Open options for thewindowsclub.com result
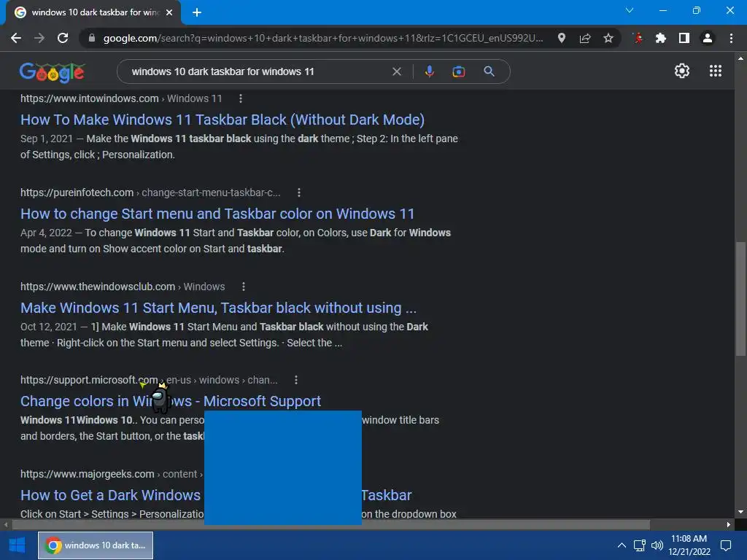 coord(244,287)
